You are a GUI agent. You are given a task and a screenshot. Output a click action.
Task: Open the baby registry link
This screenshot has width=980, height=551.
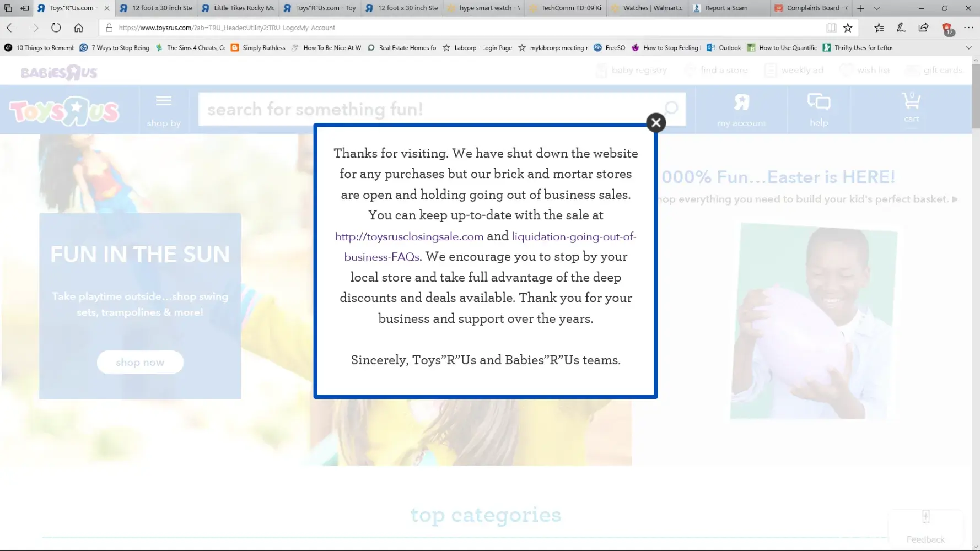632,70
